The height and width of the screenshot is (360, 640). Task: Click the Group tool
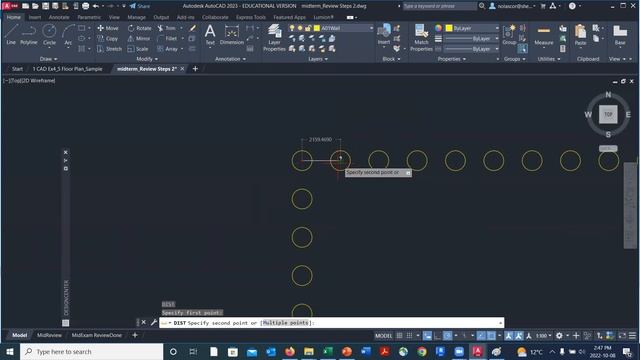509,35
